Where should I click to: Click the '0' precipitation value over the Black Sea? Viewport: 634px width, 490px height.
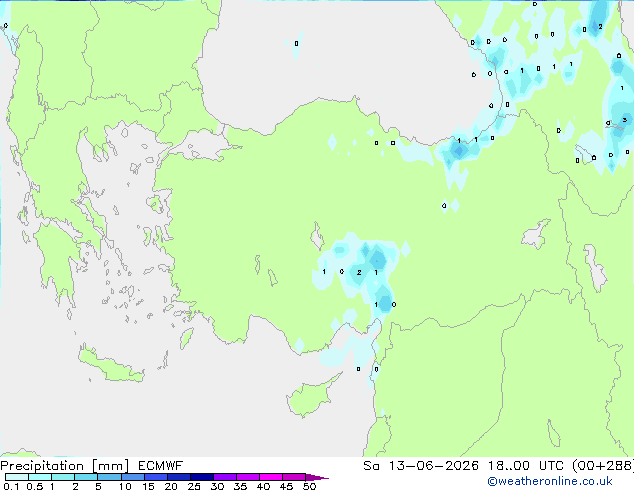[296, 43]
